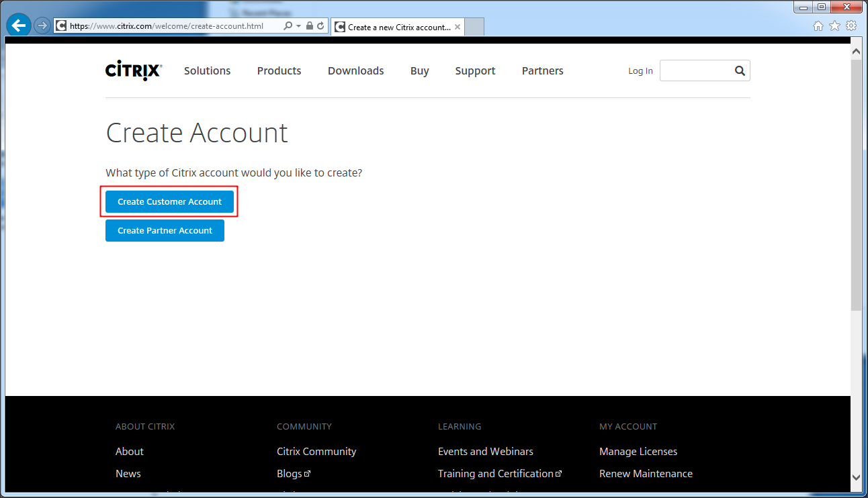Open Favorites star icon

pyautogui.click(x=834, y=26)
